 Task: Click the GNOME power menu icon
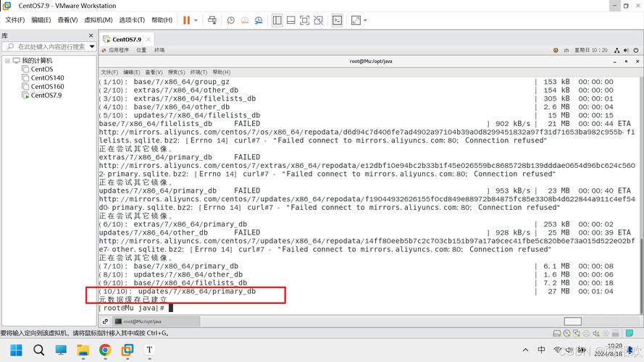click(636, 50)
